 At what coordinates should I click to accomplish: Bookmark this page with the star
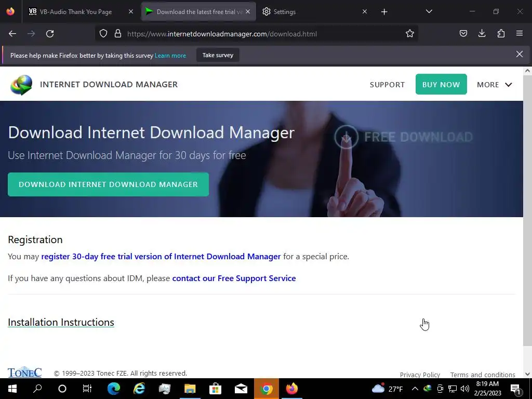(410, 34)
